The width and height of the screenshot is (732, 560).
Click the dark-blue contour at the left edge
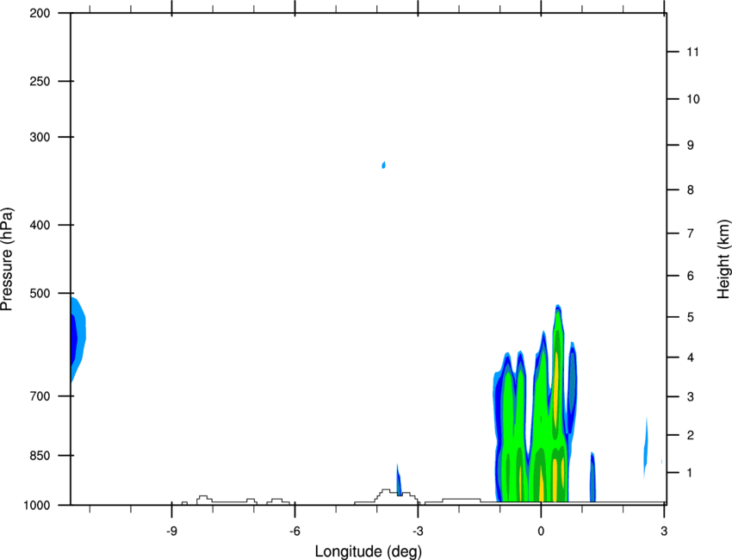[x=73, y=339]
